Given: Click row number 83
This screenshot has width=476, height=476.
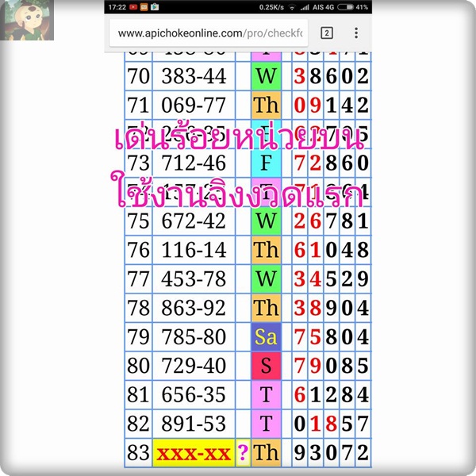Looking at the screenshot, I should pos(138,453).
